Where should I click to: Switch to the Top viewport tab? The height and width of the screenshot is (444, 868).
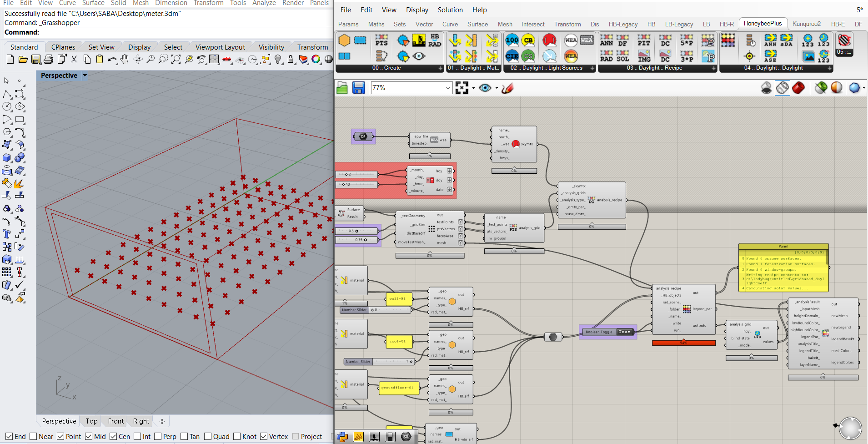(91, 421)
